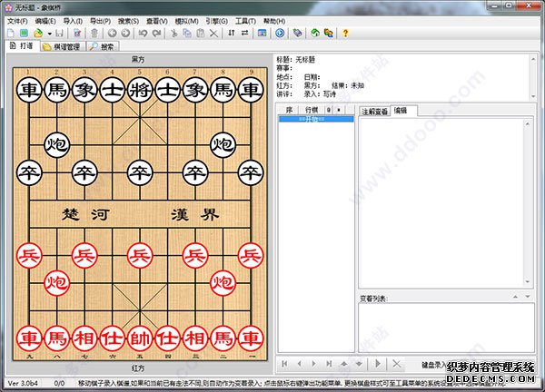The width and height of the screenshot is (545, 392).
Task: Step forward one move button
Action: tap(314, 364)
